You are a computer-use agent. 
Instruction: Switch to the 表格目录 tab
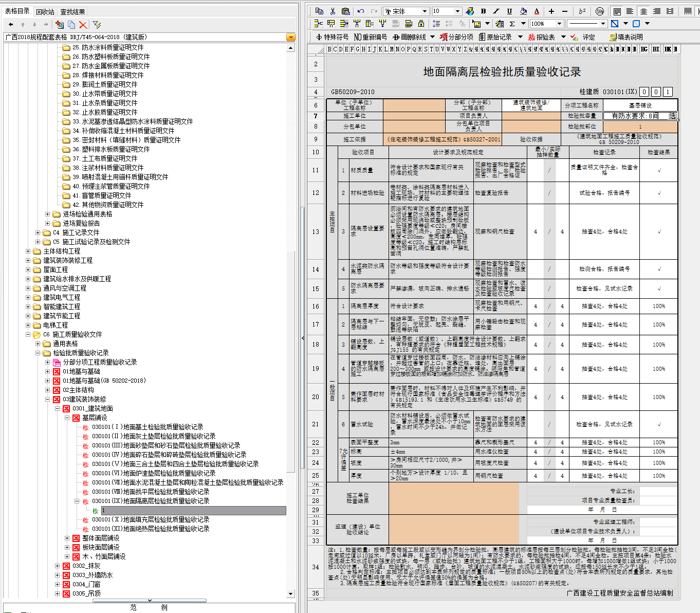(x=17, y=11)
